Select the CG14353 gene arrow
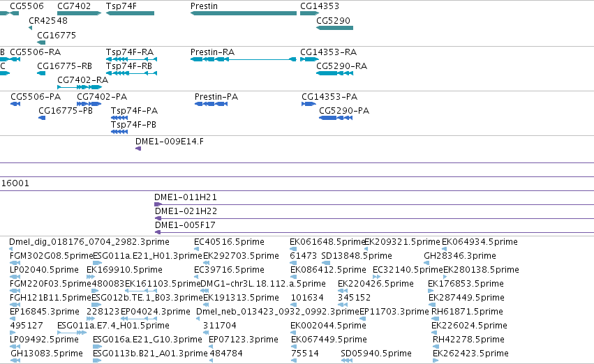The width and height of the screenshot is (594, 364). click(x=309, y=13)
